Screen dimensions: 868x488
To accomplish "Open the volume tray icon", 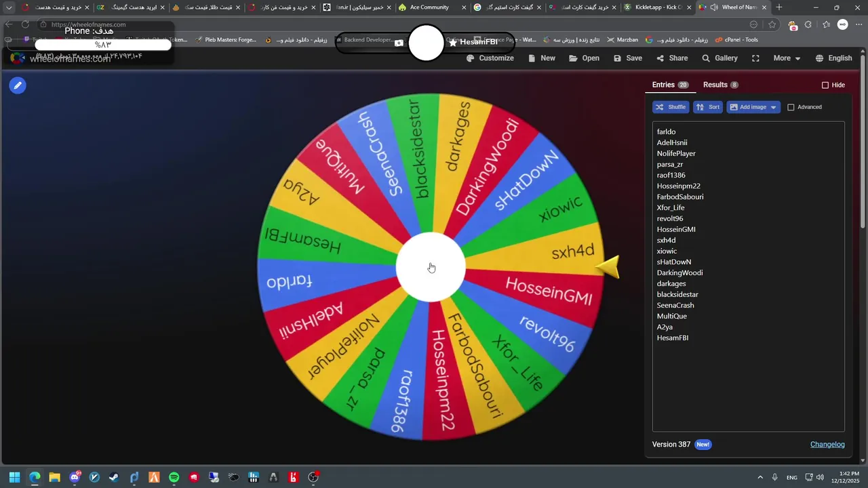I will point(821,477).
